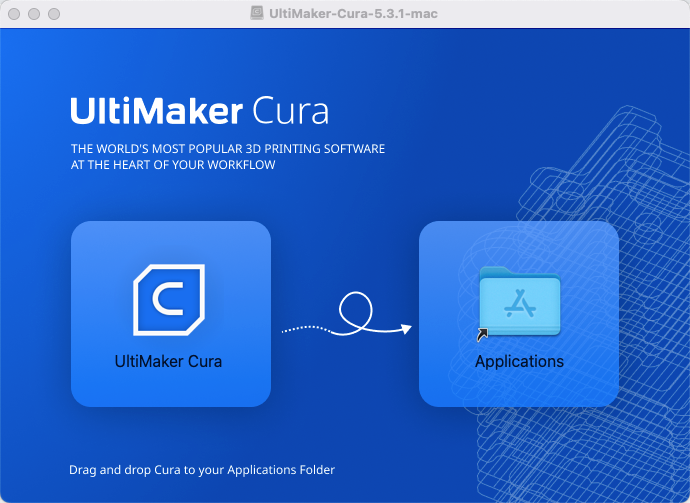Open the Applications folder shortcut icon
This screenshot has width=690, height=503.
(x=519, y=304)
